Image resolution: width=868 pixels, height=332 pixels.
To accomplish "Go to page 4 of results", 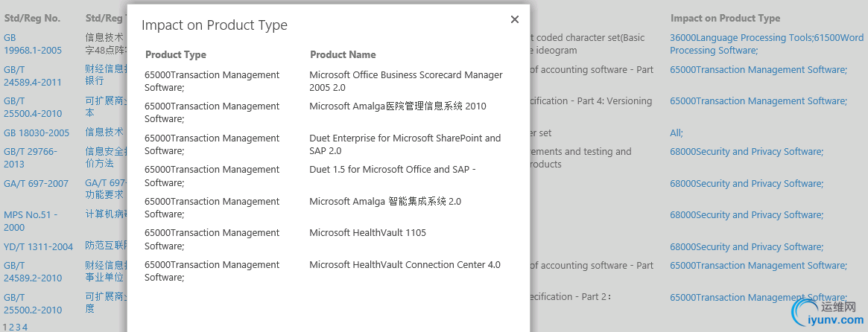I will 25,327.
